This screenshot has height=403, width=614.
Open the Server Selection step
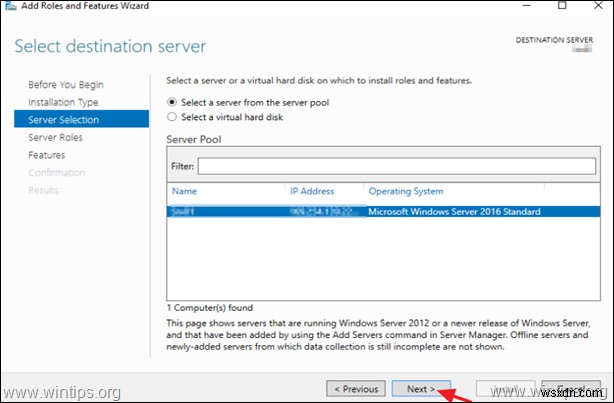click(x=81, y=119)
